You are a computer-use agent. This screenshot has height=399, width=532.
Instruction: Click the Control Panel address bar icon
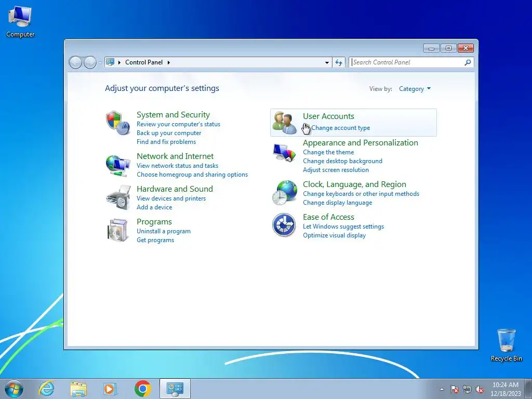click(x=110, y=62)
